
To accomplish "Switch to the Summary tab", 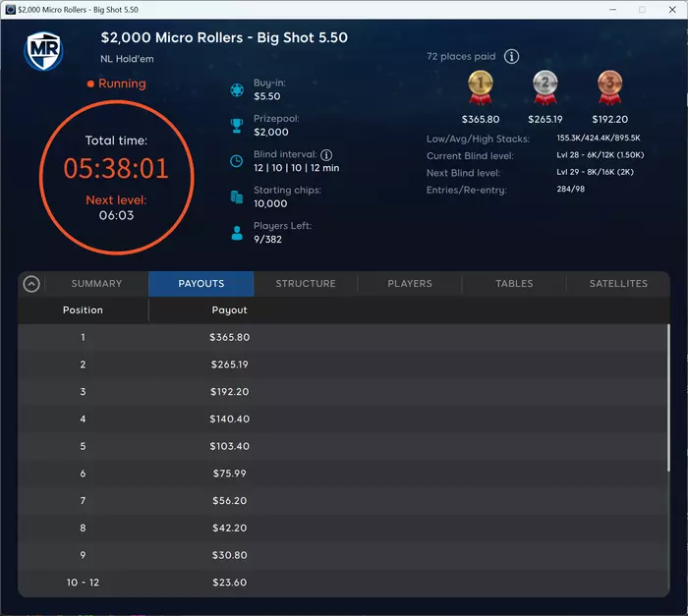I will point(96,284).
